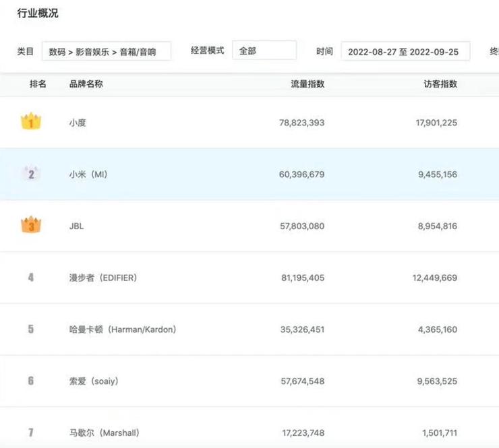The image size is (499, 448).
Task: Click the 品牌名称 column header
Action: click(x=86, y=84)
